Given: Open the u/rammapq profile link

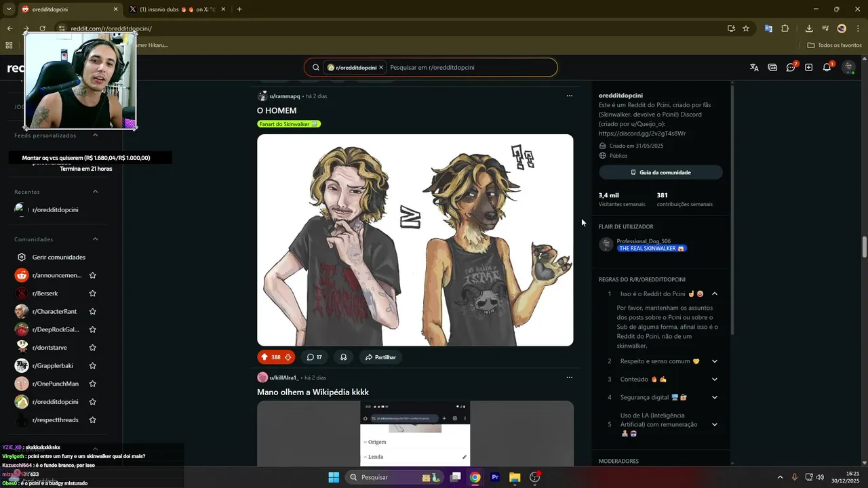Looking at the screenshot, I should (284, 96).
